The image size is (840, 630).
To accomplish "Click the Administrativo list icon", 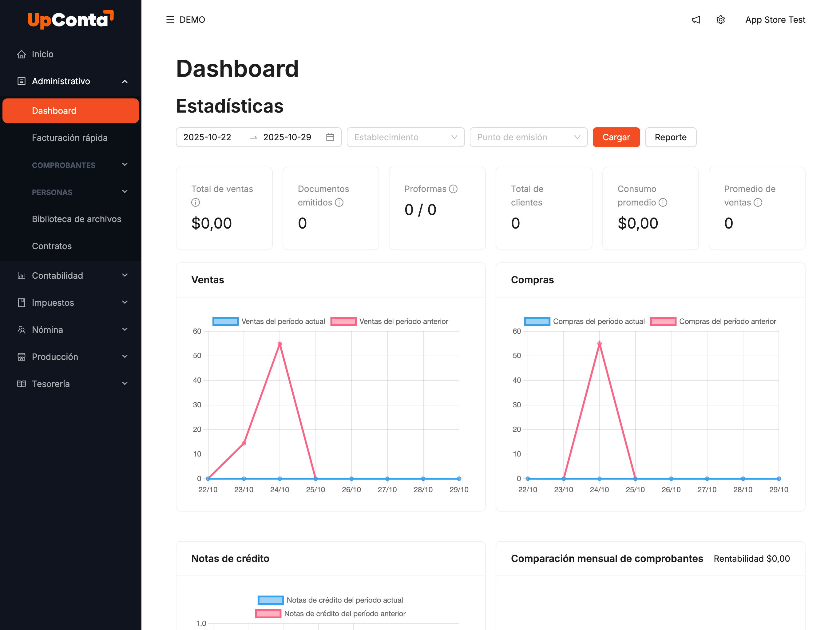I will (x=22, y=81).
